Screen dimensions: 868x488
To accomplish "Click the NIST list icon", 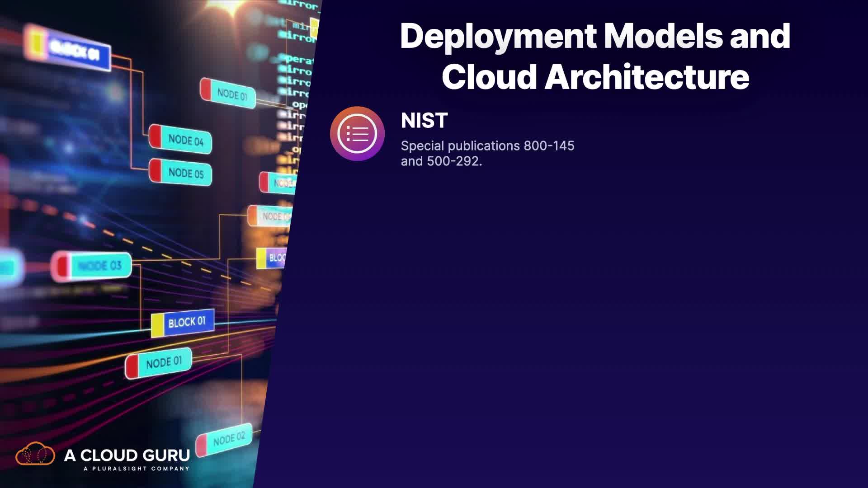I will pyautogui.click(x=357, y=134).
